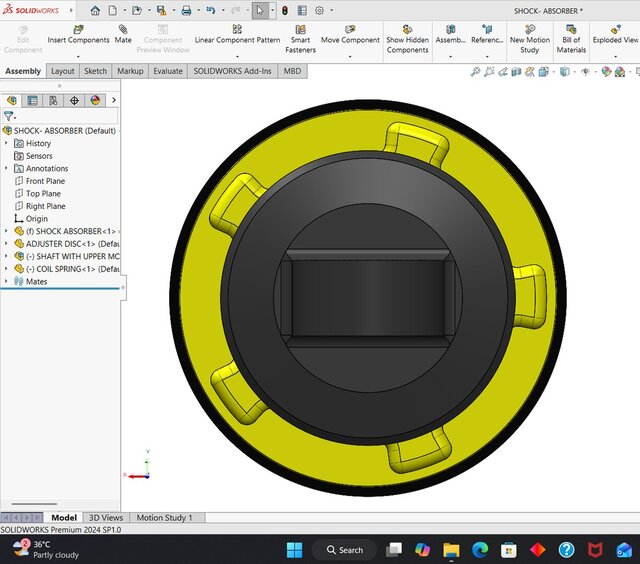Open Reference Geometry tool

[487, 35]
